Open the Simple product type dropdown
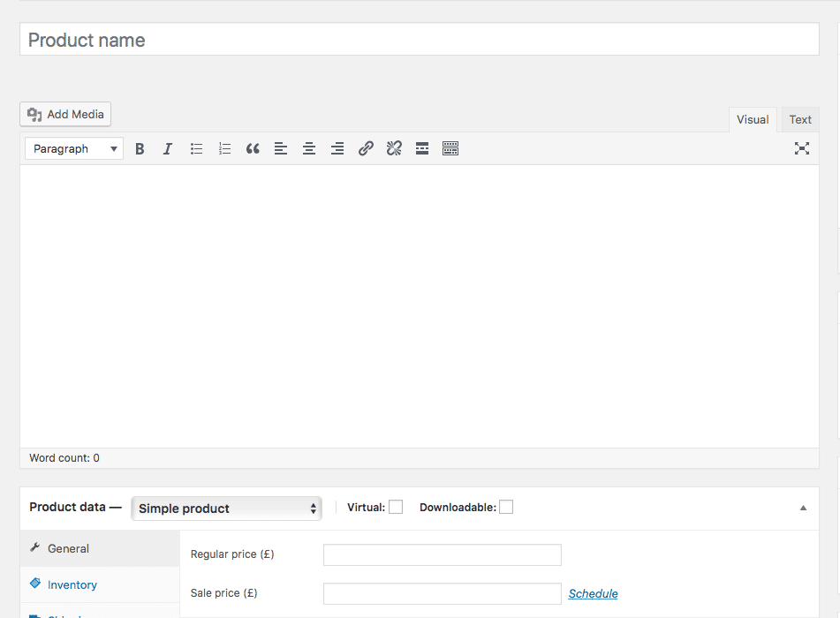 [x=226, y=509]
